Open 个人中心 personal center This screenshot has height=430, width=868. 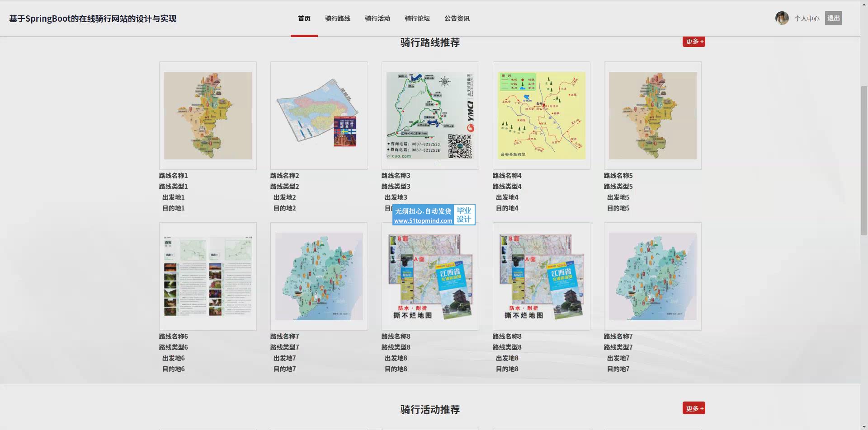tap(807, 19)
